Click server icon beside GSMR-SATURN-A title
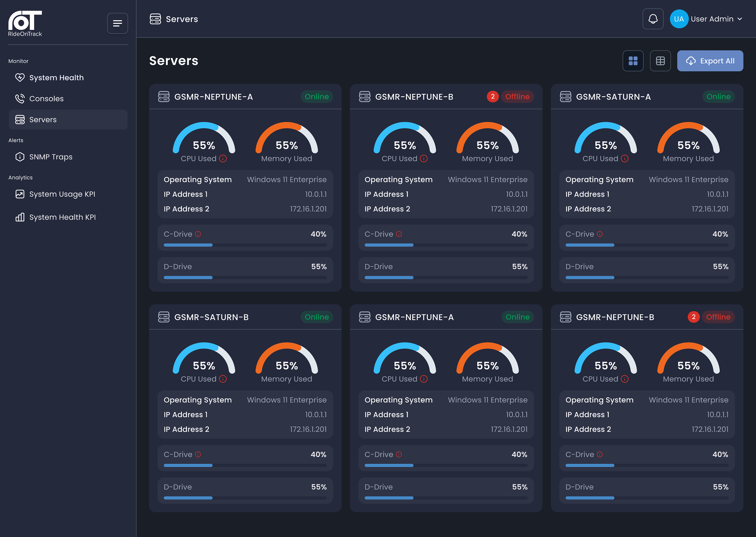This screenshot has width=756, height=537. pos(566,96)
